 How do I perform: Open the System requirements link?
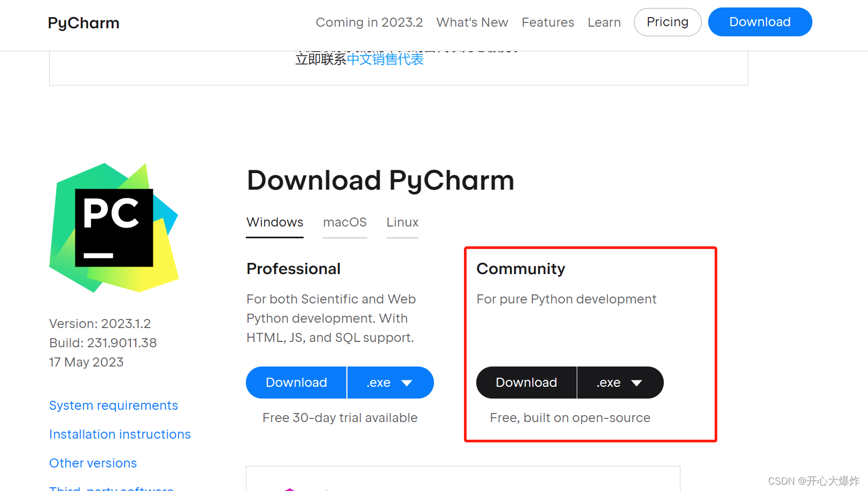coord(113,406)
